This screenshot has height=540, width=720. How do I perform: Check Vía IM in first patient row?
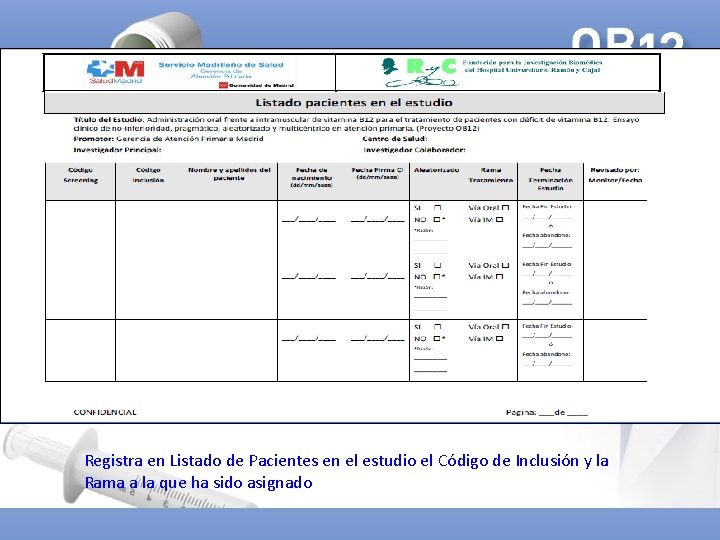[500, 219]
